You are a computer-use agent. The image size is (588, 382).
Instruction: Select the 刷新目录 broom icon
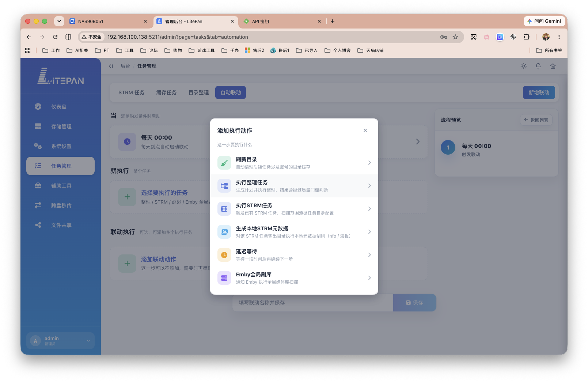[224, 163]
